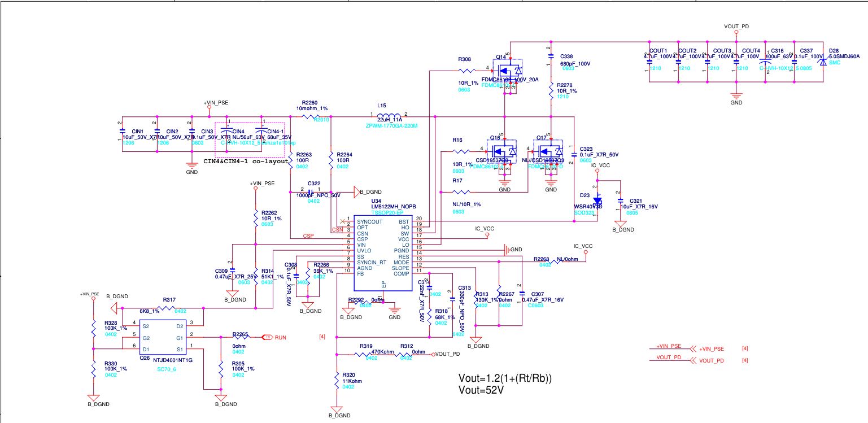Click the RUN off-page port symbol
This screenshot has width=868, height=423.
click(x=268, y=337)
